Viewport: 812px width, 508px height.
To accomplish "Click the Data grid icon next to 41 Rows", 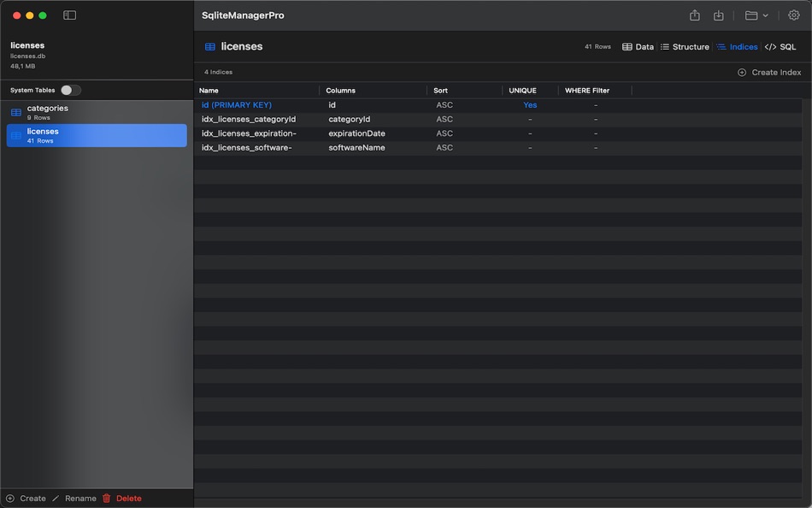I will [629, 46].
